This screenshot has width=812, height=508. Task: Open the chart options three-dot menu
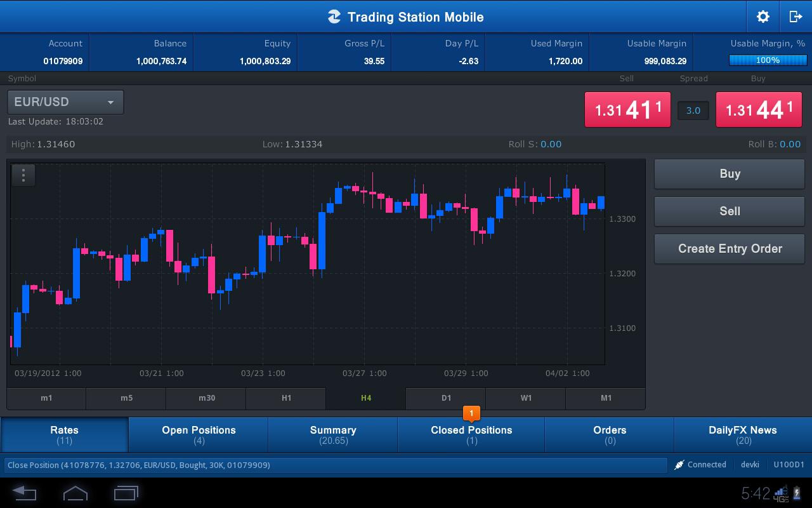(23, 175)
